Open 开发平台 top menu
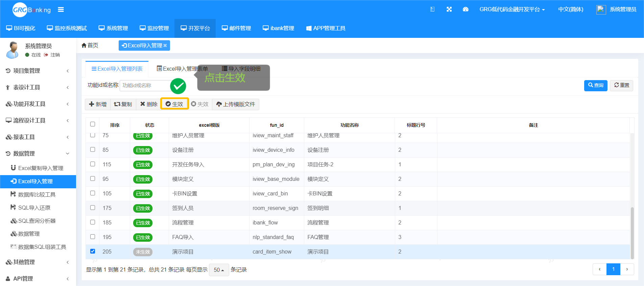644x286 pixels. (x=195, y=28)
